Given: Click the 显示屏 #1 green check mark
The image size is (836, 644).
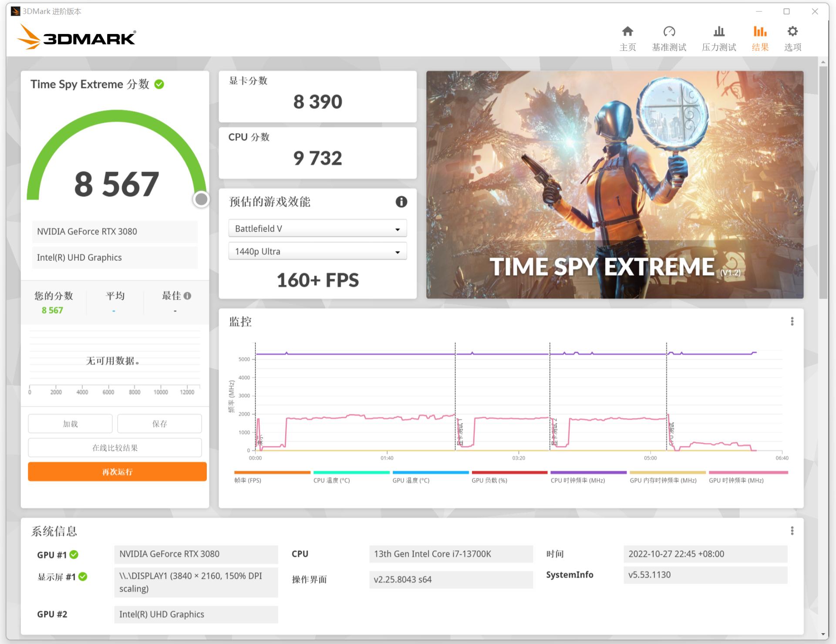Looking at the screenshot, I should (83, 577).
